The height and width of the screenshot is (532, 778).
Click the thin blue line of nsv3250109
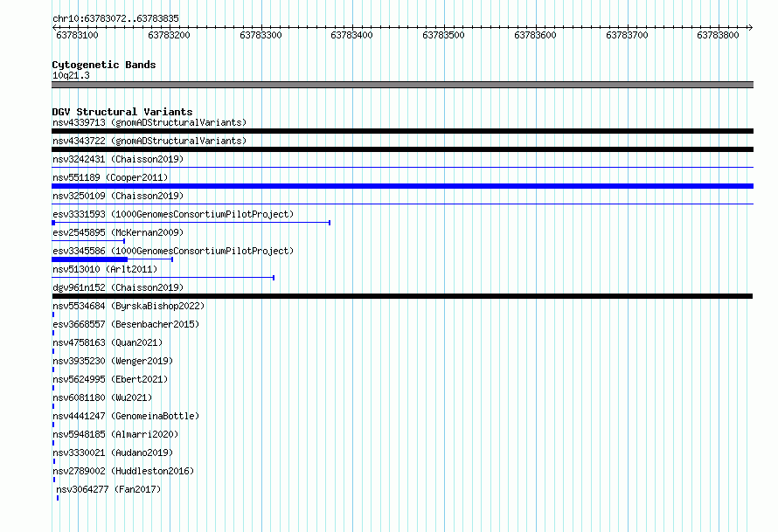402,204
